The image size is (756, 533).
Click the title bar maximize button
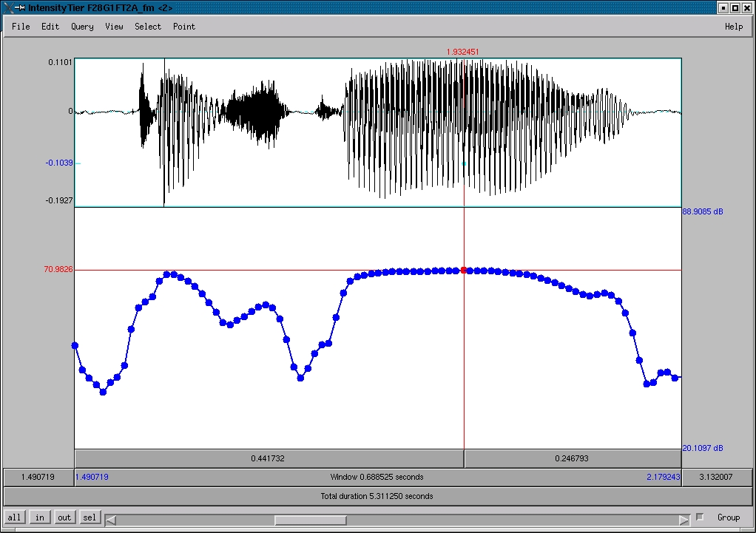735,7
